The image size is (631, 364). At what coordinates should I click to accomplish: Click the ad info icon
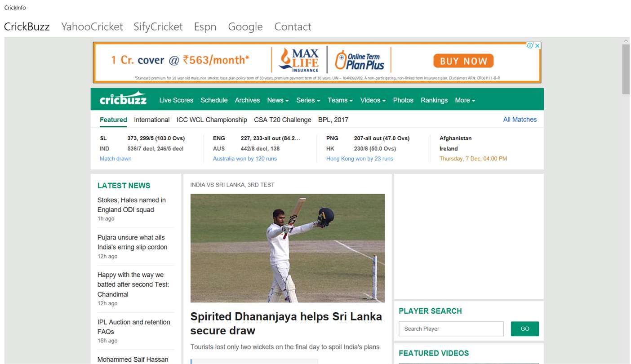pos(530,46)
